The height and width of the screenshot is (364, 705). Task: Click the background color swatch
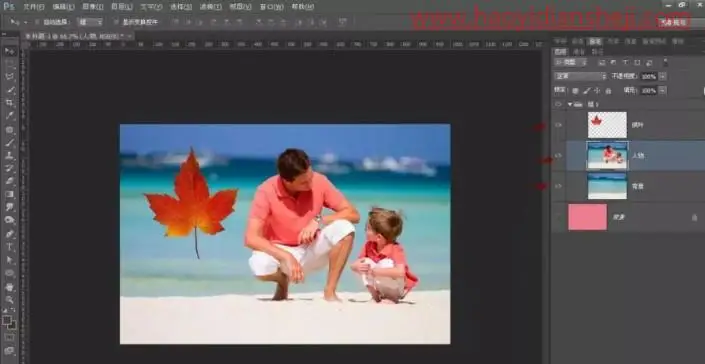tap(13, 325)
